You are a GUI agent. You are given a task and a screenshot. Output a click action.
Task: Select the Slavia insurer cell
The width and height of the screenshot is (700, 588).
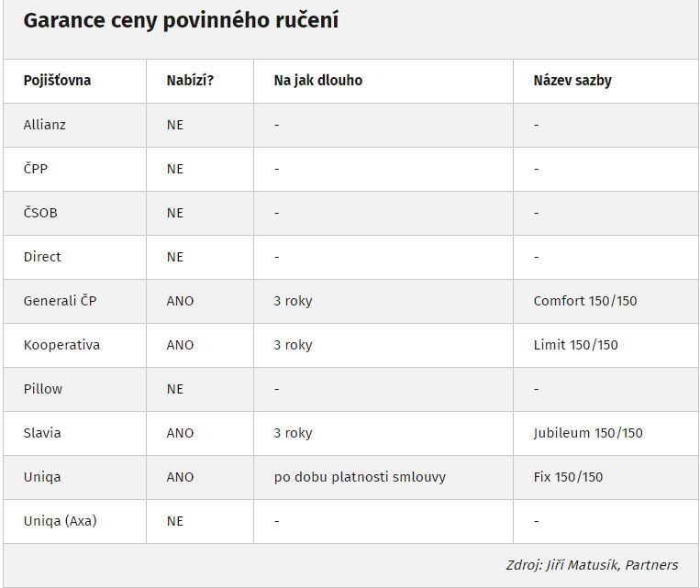(42, 433)
